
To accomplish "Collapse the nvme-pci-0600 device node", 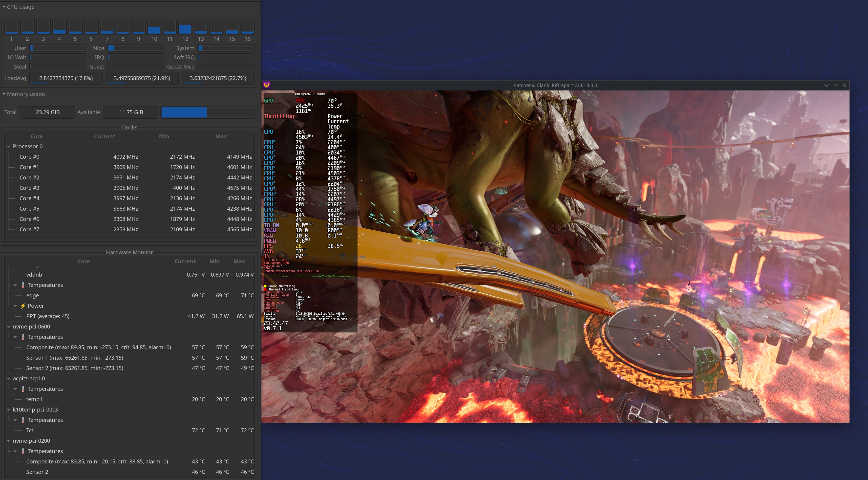I will pos(8,327).
